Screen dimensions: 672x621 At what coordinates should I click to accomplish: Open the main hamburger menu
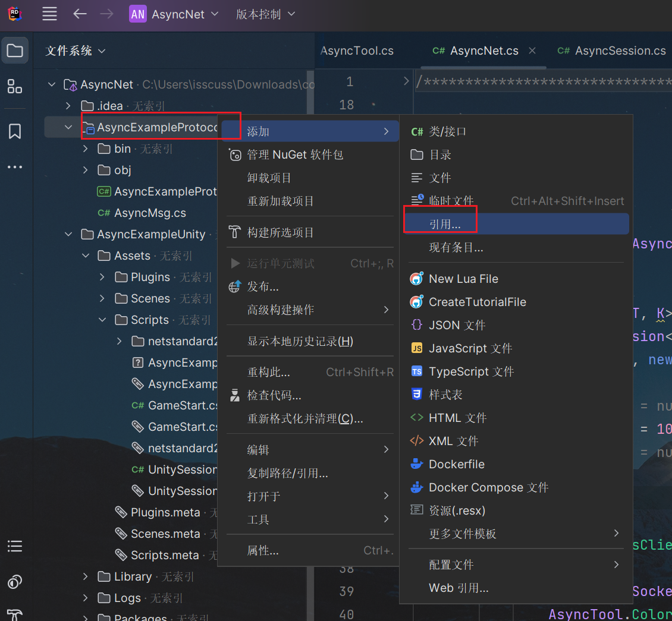(49, 14)
